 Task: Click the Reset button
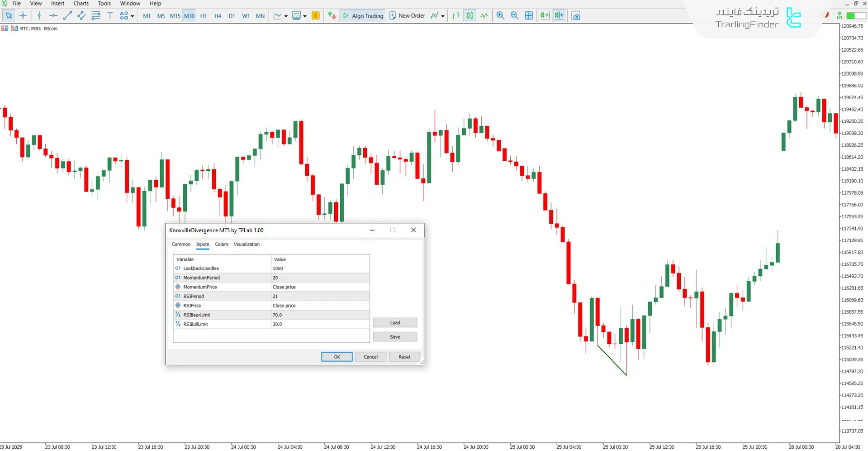[x=404, y=357]
